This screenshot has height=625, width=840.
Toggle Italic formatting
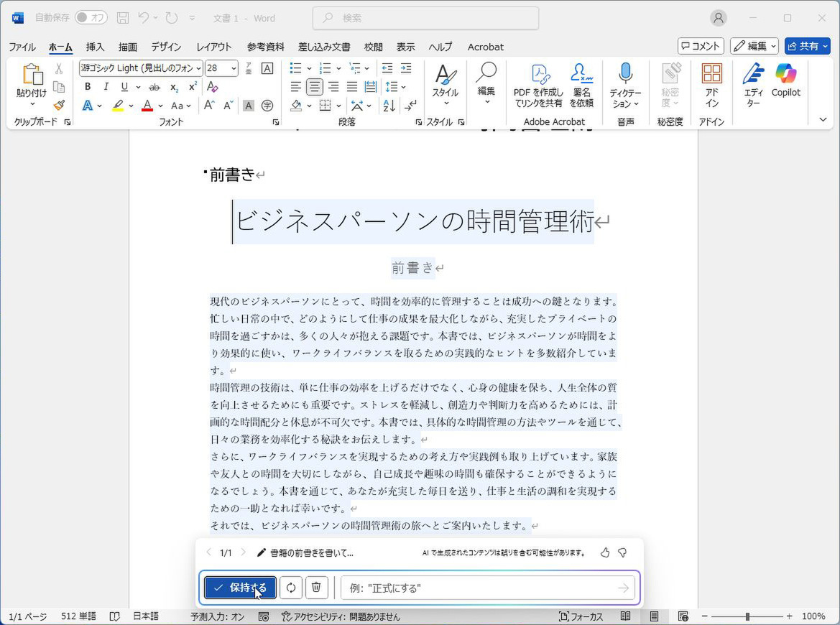(x=106, y=87)
